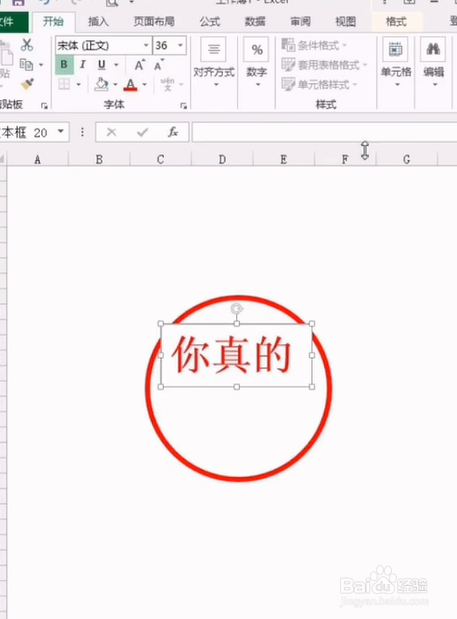Select column B header
457x619 pixels.
99,159
